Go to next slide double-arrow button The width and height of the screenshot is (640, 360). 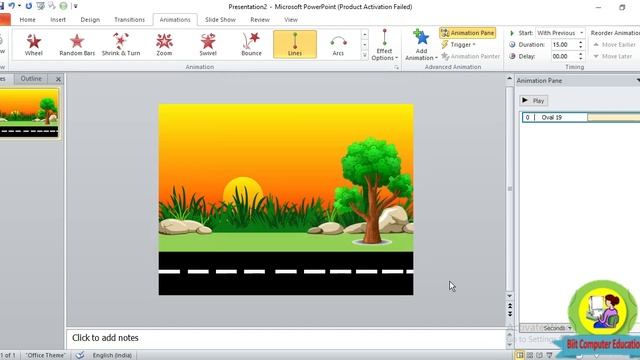tap(509, 313)
